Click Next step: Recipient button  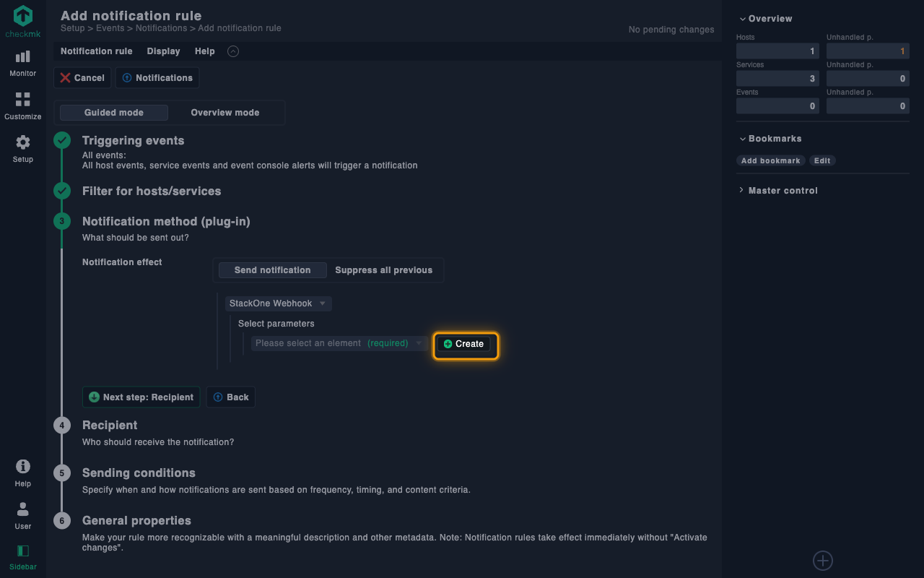point(141,397)
